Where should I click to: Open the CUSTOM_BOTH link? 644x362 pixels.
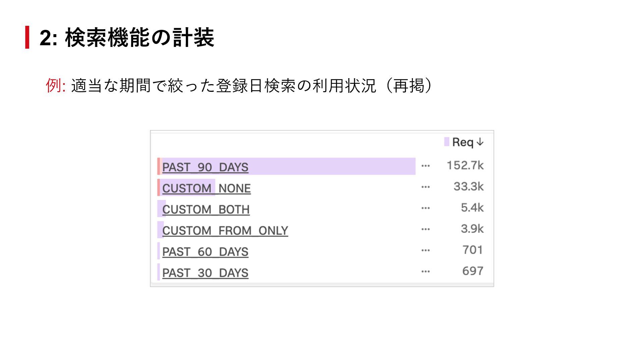click(x=206, y=209)
